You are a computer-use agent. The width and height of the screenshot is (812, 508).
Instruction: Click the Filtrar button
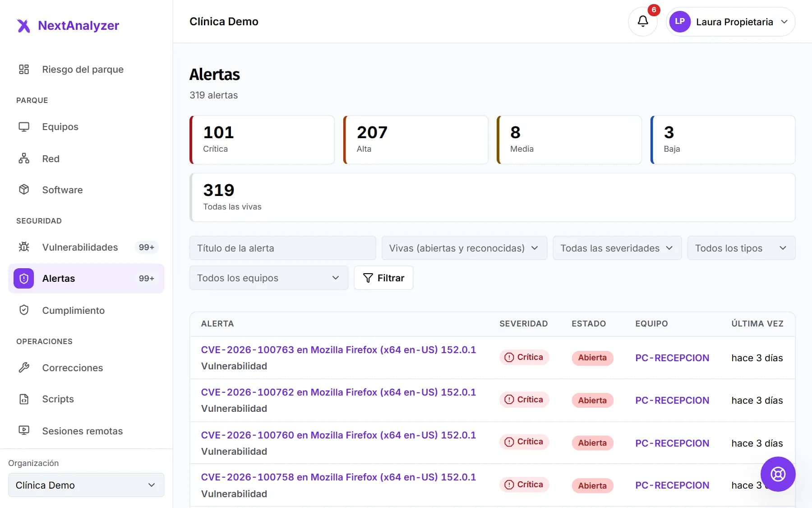[383, 278]
